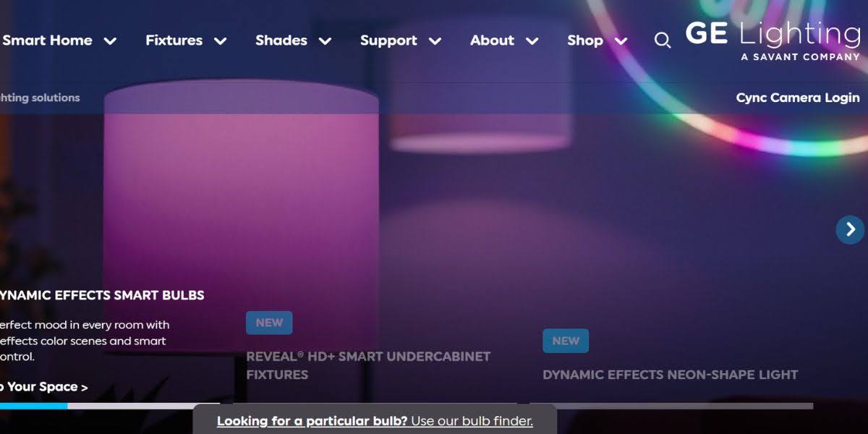
Task: Click the search magnifying glass icon
Action: coord(662,41)
